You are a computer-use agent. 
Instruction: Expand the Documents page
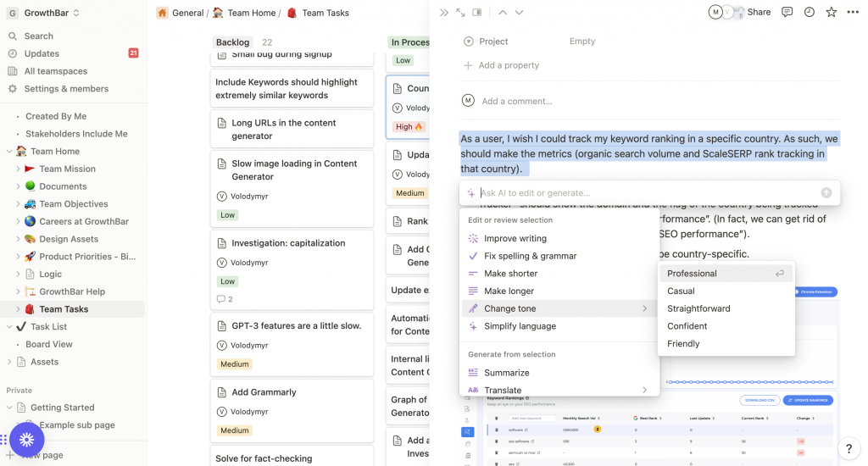point(18,186)
